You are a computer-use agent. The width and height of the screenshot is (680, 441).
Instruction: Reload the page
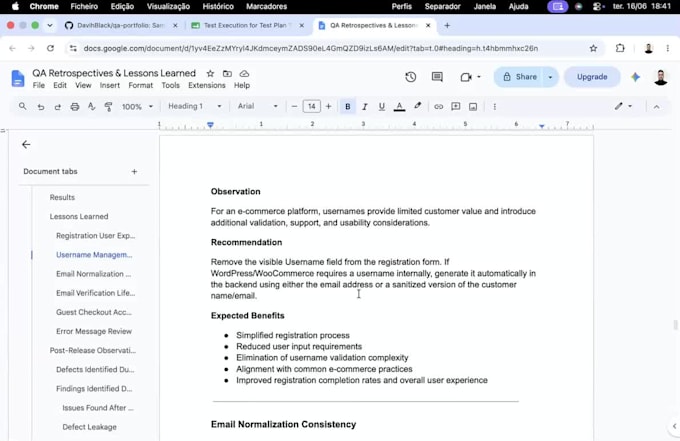coord(50,48)
